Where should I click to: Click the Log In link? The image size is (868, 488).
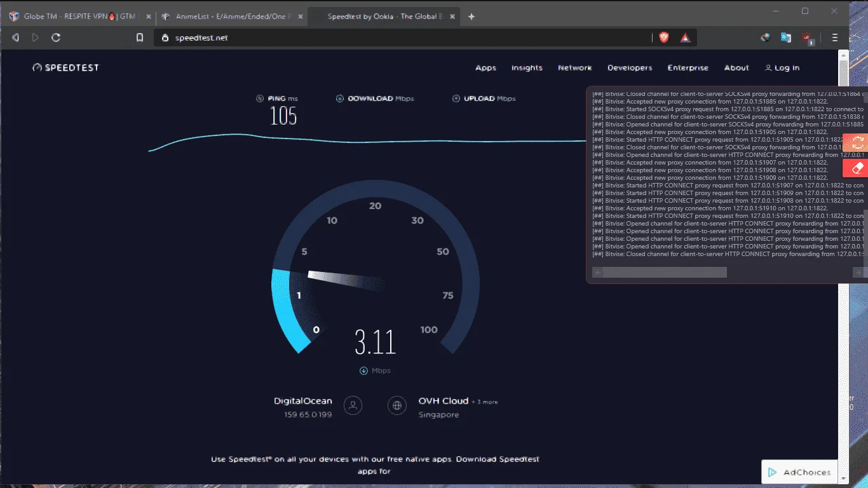782,68
